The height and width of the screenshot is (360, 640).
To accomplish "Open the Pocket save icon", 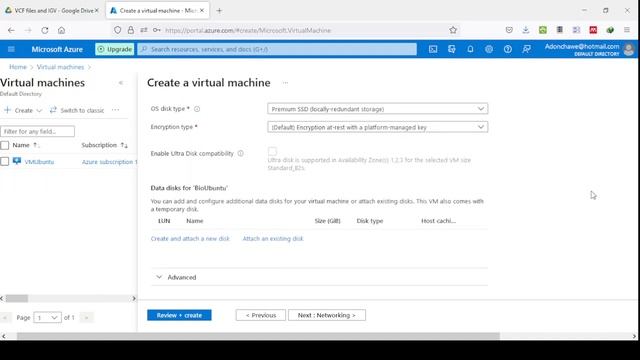I will [x=509, y=30].
